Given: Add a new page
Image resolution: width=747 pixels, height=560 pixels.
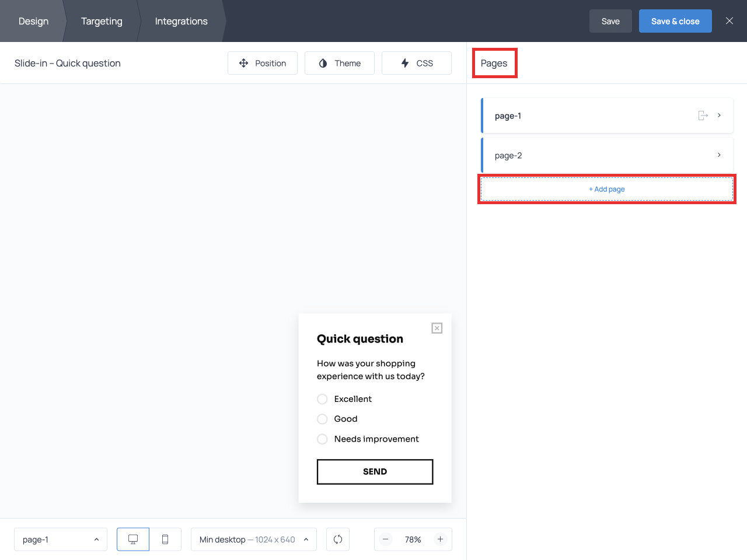Looking at the screenshot, I should [607, 189].
